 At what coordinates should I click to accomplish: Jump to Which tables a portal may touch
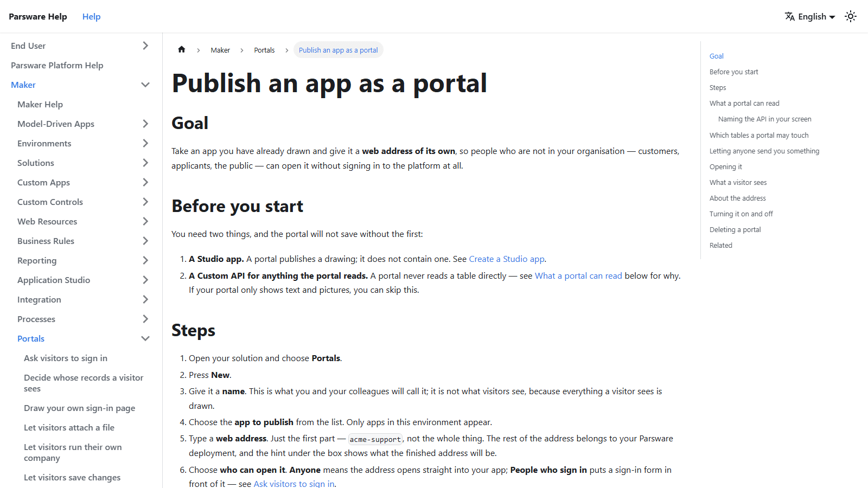tap(759, 135)
